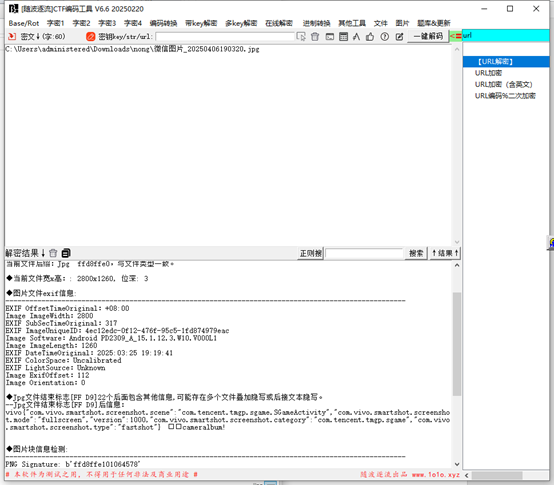Click the 一键解码 button
The image size is (554, 485).
tap(428, 36)
